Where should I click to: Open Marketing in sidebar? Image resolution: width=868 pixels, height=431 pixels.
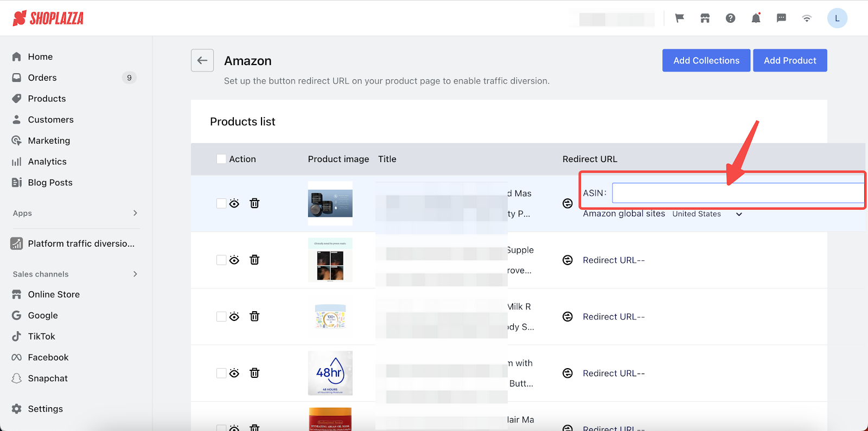pos(49,140)
